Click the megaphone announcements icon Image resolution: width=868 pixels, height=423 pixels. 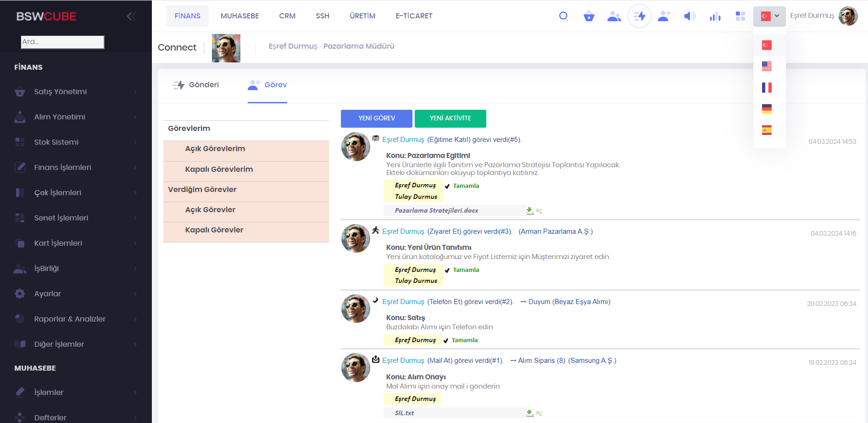(690, 17)
